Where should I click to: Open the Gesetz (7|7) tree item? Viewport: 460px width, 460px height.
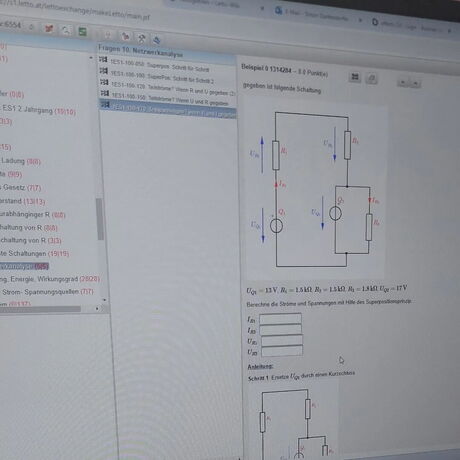pyautogui.click(x=21, y=188)
